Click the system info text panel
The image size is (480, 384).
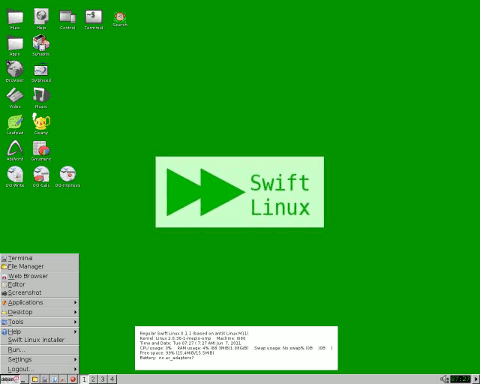tap(236, 348)
